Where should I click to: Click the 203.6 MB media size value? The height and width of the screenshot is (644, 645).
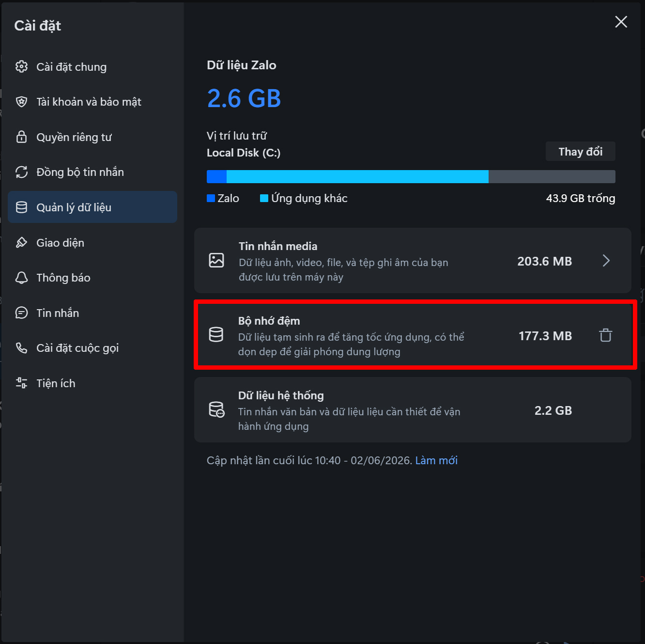point(545,261)
